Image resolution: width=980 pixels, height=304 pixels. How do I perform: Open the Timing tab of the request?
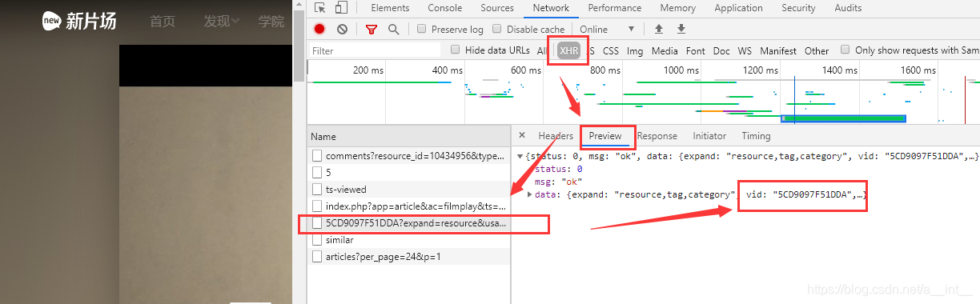756,136
